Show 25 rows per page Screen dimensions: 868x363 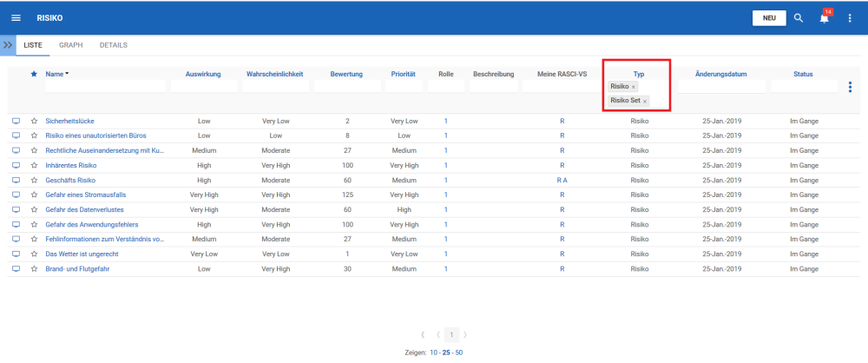446,353
